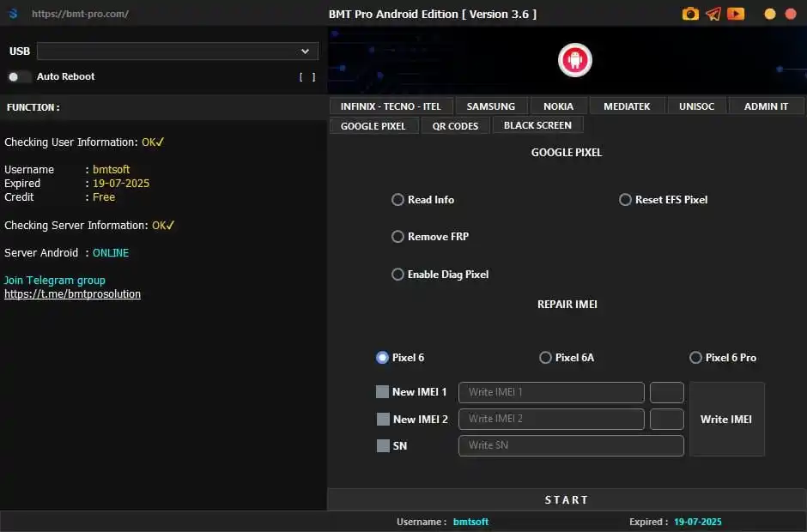Switch to the UNISOC tab

tap(696, 106)
